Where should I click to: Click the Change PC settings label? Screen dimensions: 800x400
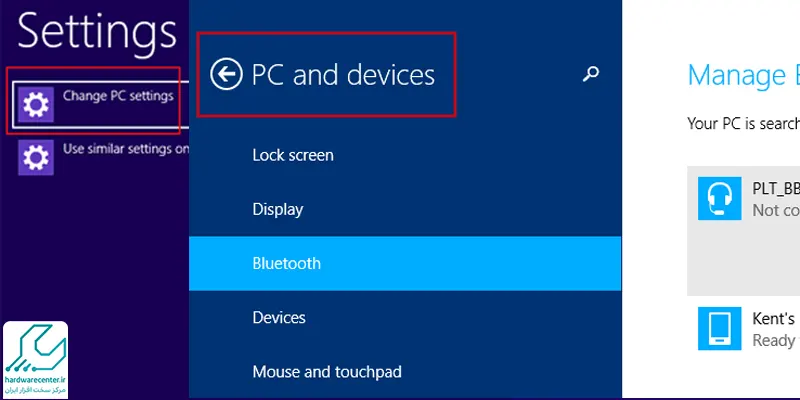pyautogui.click(x=118, y=96)
